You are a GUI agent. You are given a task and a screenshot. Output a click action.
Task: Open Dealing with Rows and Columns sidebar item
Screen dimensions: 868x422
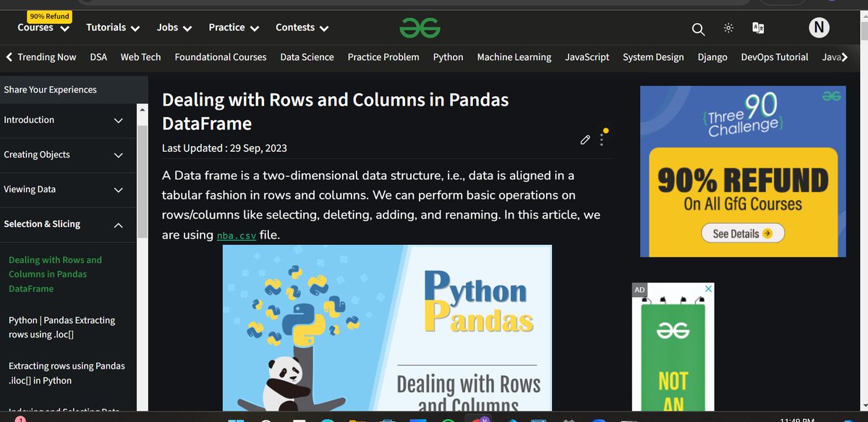pos(55,274)
